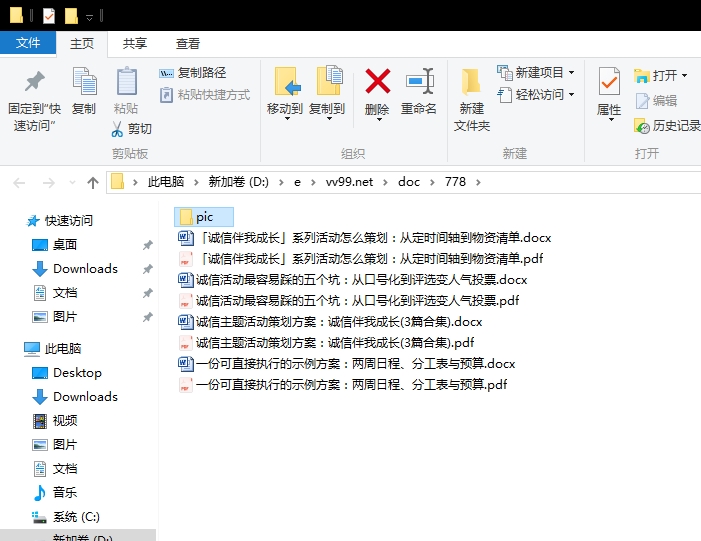Click the red Delete X icon

pyautogui.click(x=377, y=81)
